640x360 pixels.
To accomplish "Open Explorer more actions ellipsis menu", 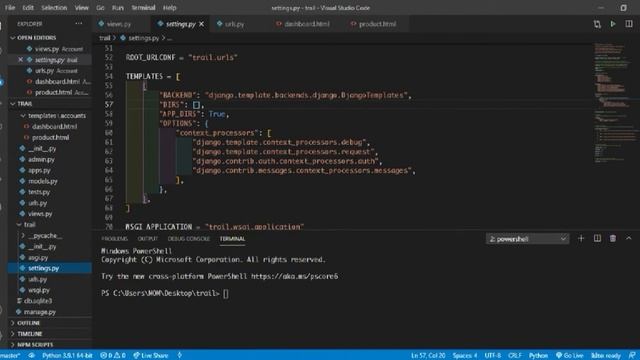I will (79, 24).
